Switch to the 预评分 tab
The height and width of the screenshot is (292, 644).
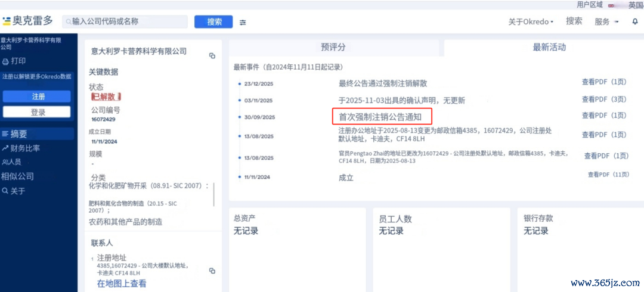coord(333,48)
